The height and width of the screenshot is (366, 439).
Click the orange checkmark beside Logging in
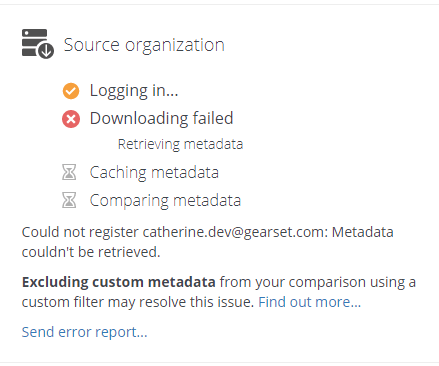pyautogui.click(x=71, y=91)
